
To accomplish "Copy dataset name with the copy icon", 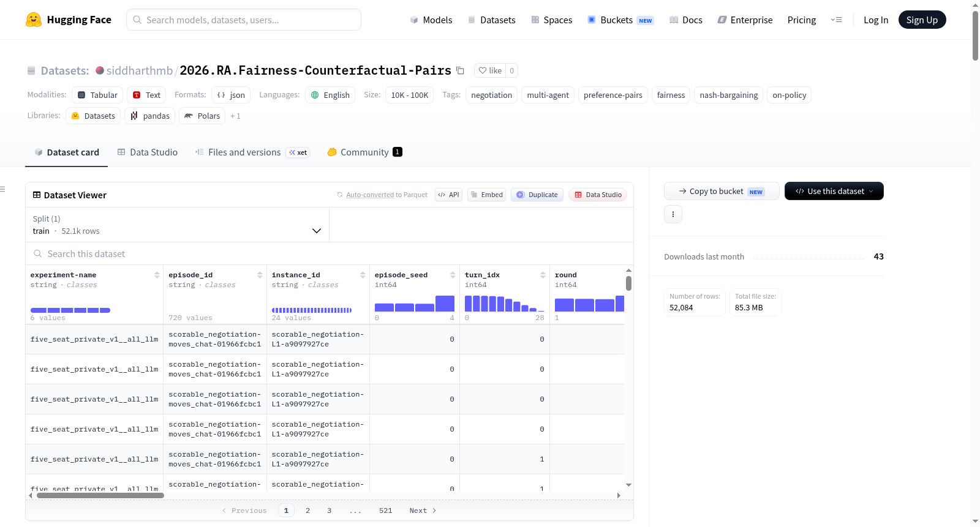I will click(460, 71).
